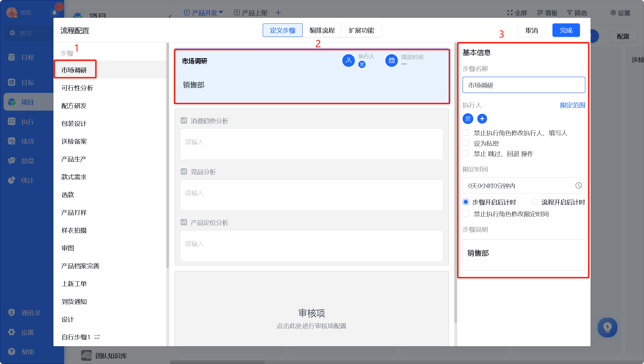Open the notification bell icon
Screen dimensions: 644x364
54,12
